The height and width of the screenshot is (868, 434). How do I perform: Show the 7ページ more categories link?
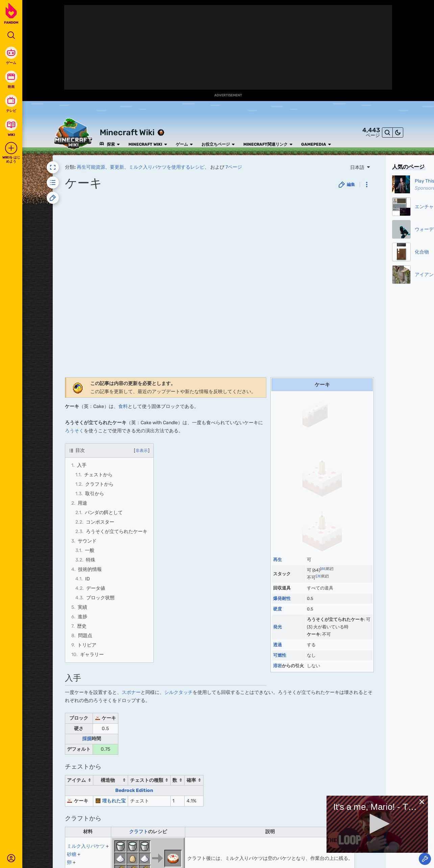pyautogui.click(x=234, y=167)
